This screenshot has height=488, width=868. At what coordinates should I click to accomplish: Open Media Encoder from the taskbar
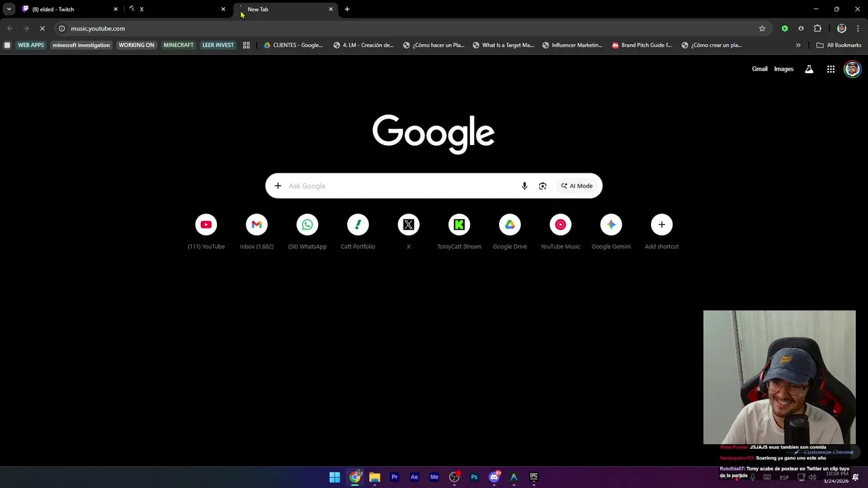tap(435, 477)
